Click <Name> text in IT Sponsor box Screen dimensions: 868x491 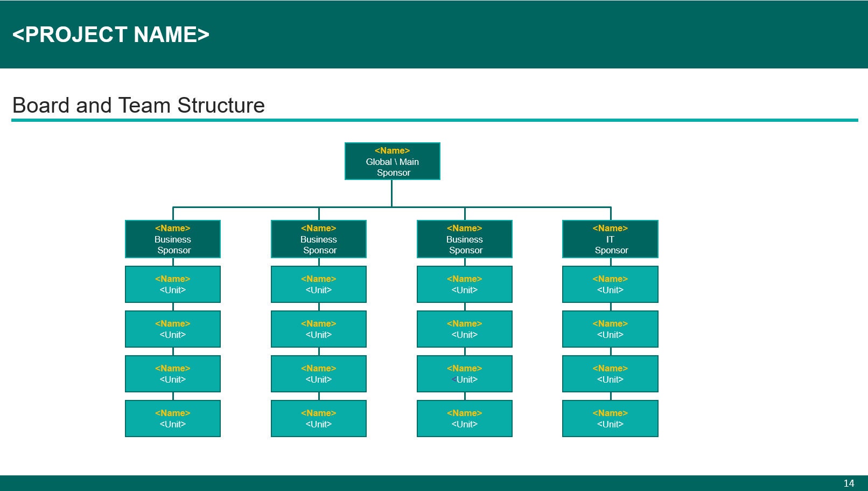610,228
